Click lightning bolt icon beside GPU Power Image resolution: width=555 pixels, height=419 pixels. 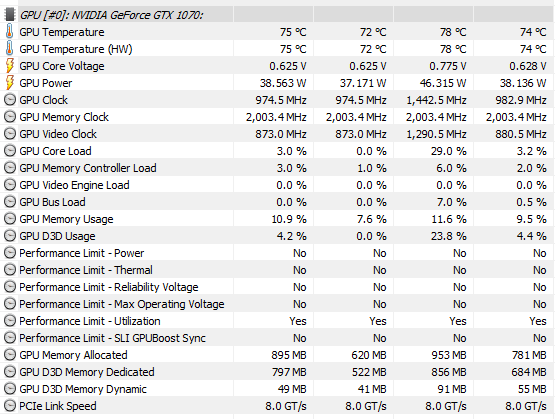(10, 82)
